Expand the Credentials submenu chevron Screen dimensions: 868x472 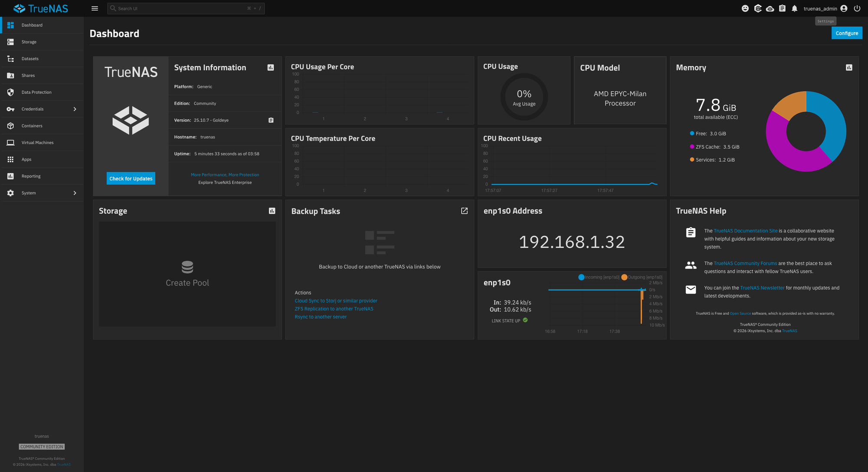[75, 109]
